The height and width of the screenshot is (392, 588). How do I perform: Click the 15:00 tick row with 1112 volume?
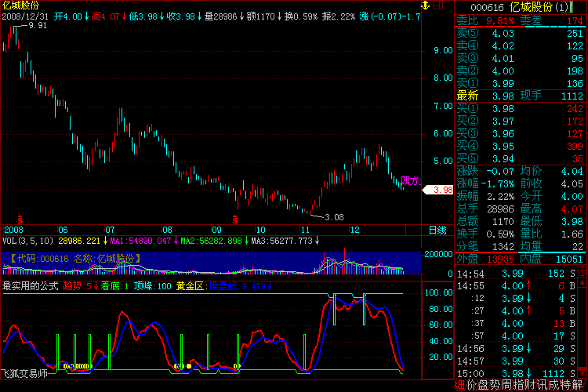(516, 374)
